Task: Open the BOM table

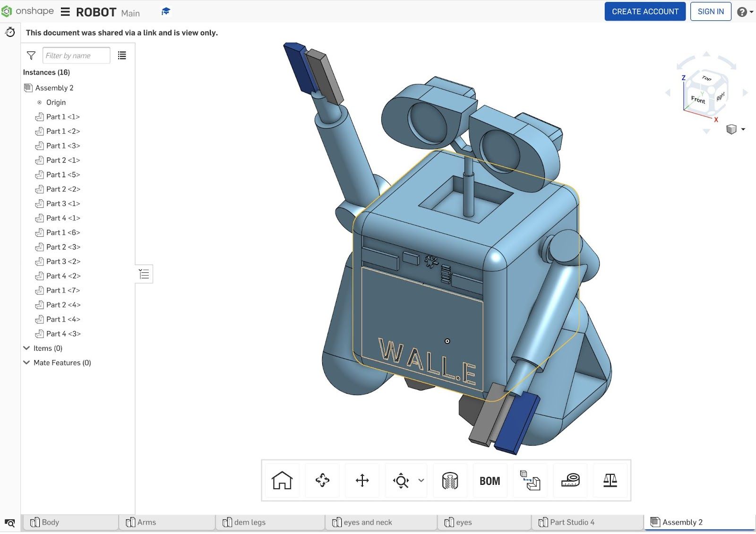Action: coord(490,481)
